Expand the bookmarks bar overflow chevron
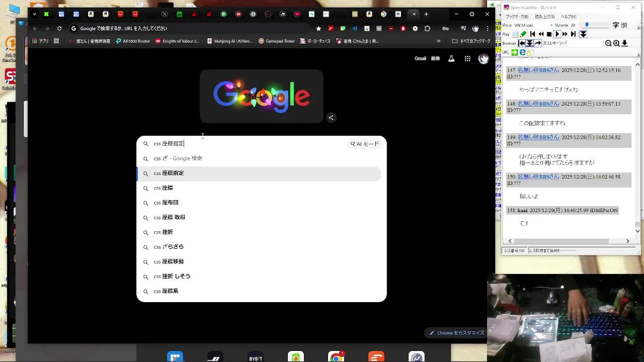644x362 pixels. coord(438,41)
